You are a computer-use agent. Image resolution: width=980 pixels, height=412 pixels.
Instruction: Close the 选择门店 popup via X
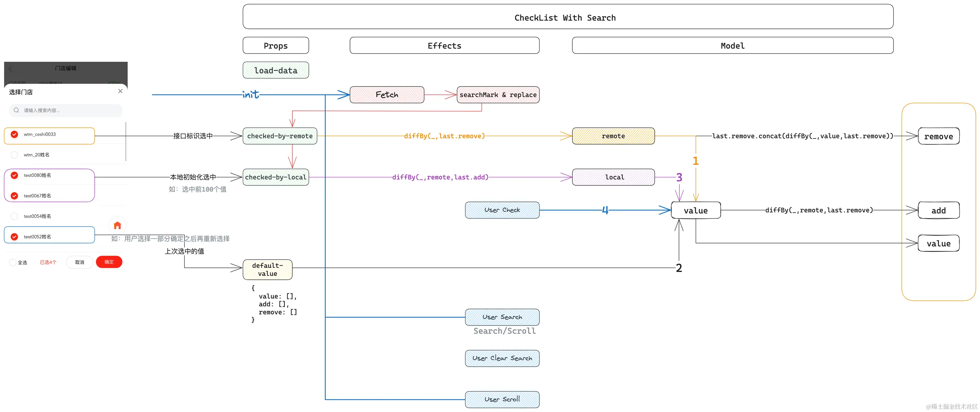tap(120, 91)
